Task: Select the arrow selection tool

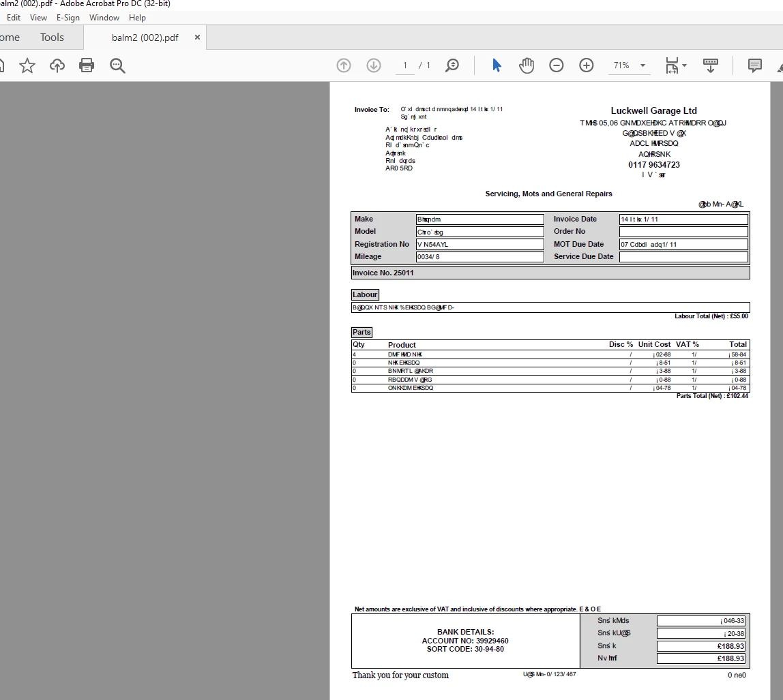Action: click(x=497, y=65)
